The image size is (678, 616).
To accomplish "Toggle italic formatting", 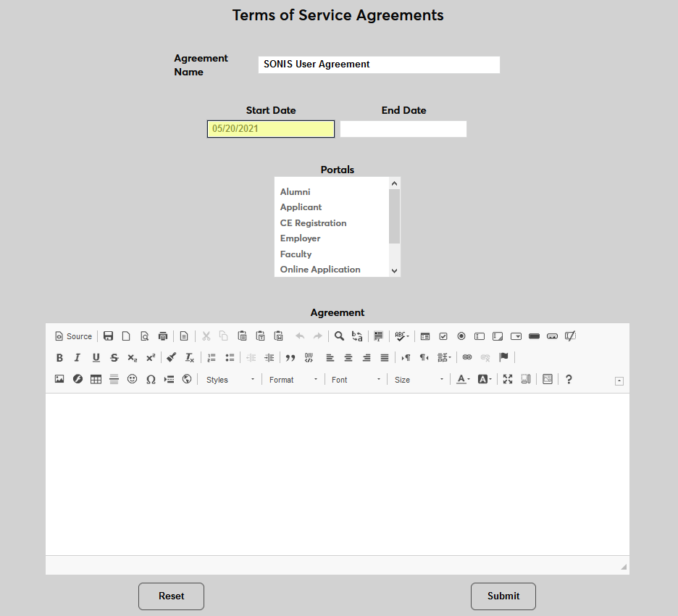I will click(77, 357).
